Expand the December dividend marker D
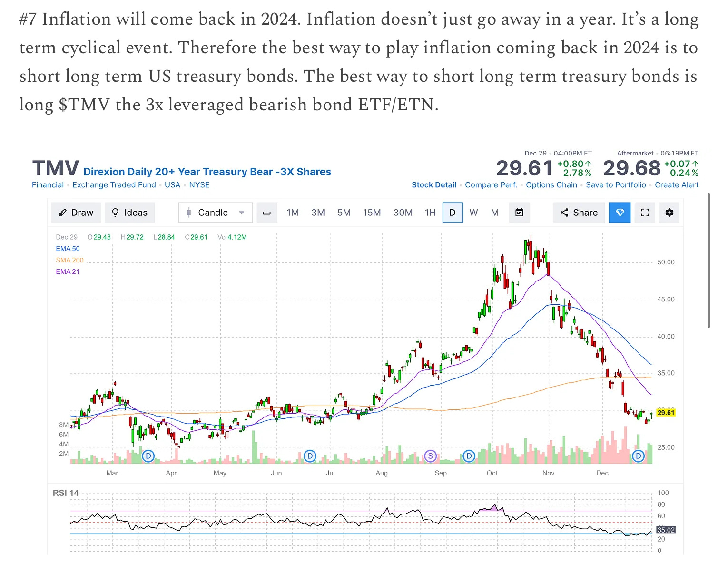This screenshot has height=562, width=728. (x=638, y=455)
